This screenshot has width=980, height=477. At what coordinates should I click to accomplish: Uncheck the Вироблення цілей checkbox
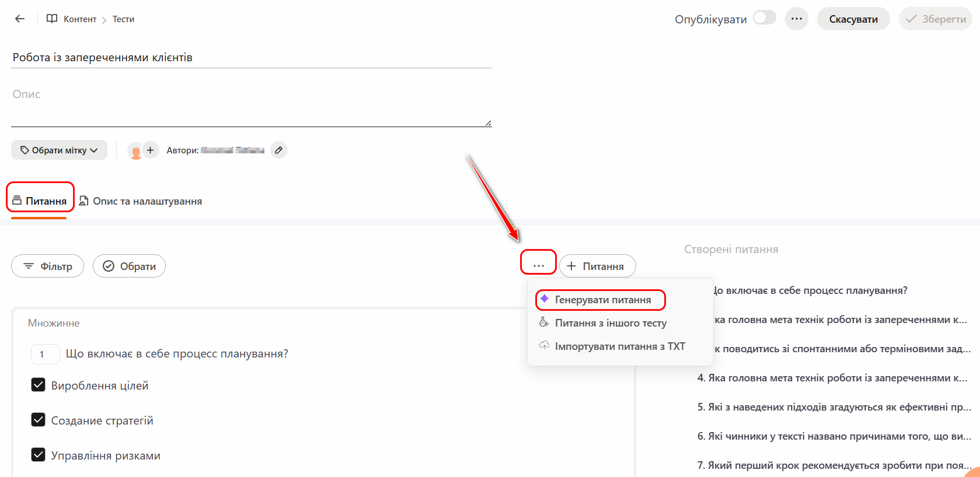(x=39, y=385)
